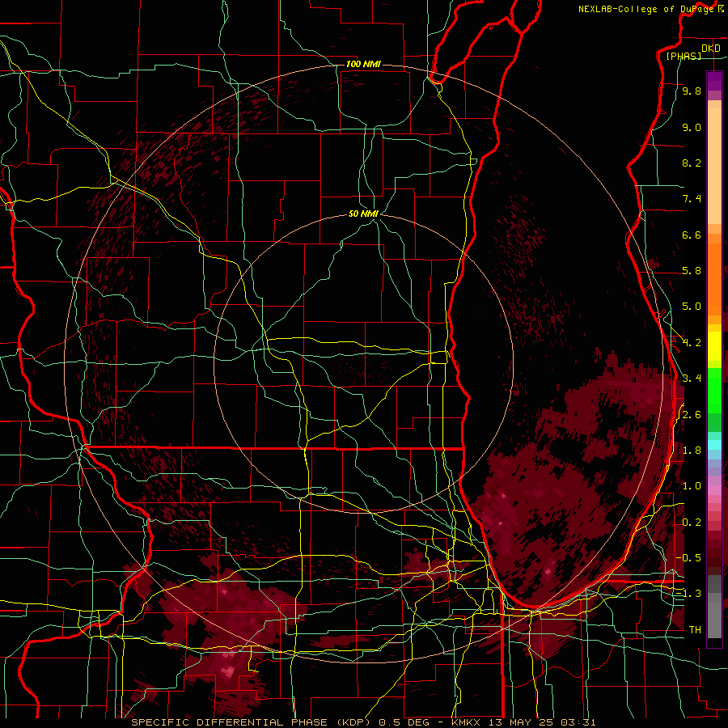Viewport: 728px width, 728px height.
Task: Select the yellow segment of the color bar
Action: coord(714,346)
